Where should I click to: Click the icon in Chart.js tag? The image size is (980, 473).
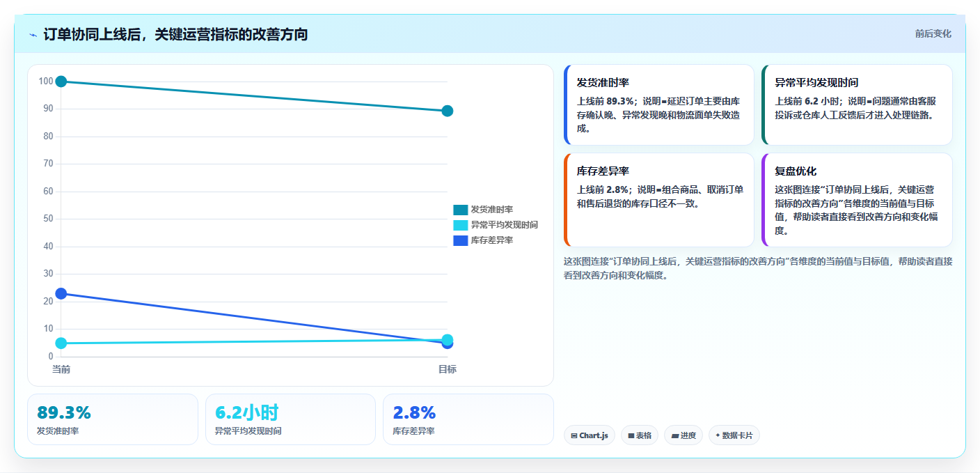pos(574,435)
